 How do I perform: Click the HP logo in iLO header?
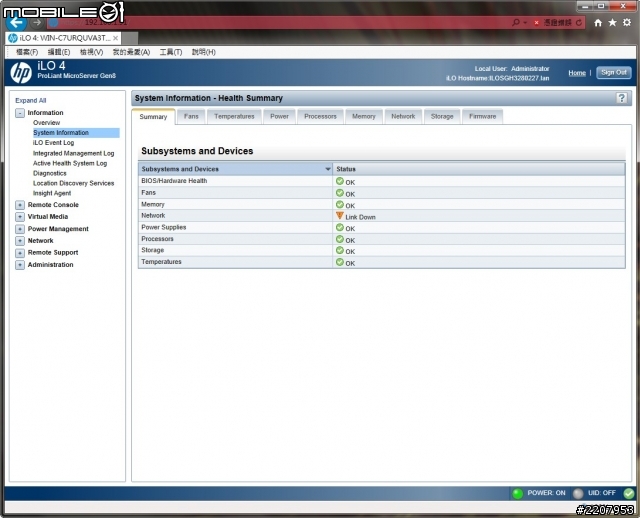pos(21,72)
